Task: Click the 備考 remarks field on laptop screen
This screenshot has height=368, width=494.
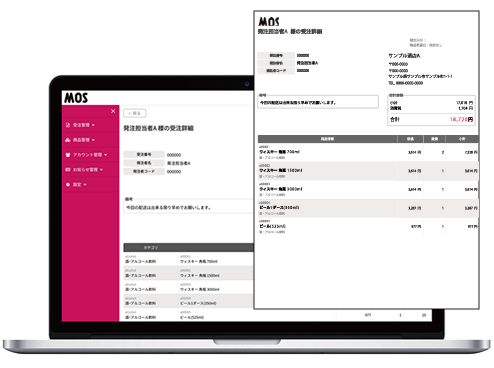Action: click(188, 207)
